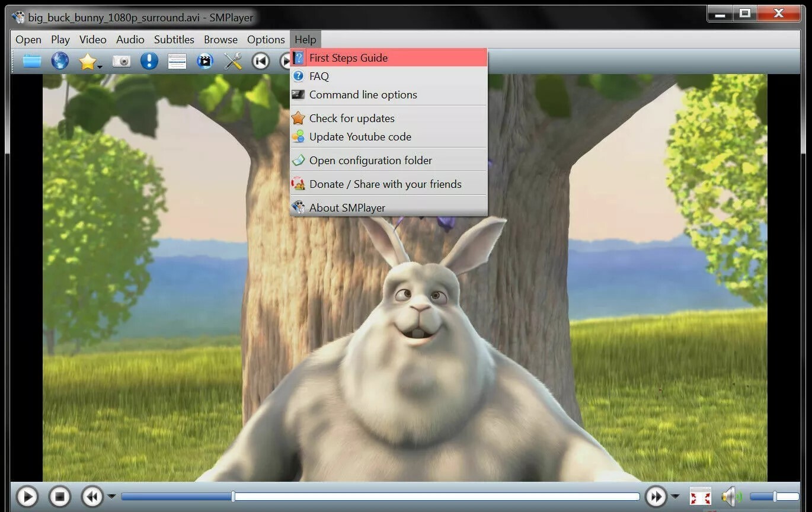Open the playlist toolbar icon
The height and width of the screenshot is (512, 812).
[177, 61]
